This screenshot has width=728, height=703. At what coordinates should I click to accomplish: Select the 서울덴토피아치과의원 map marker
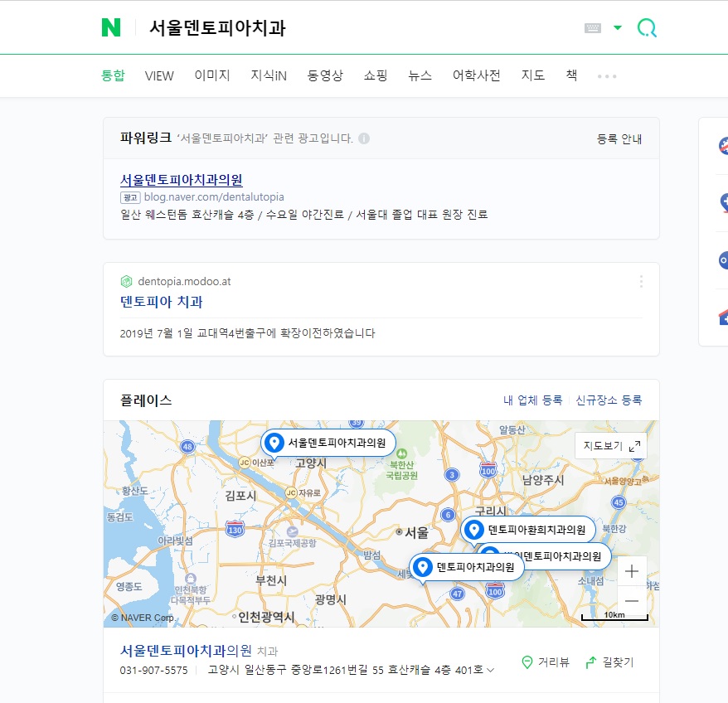click(x=328, y=443)
